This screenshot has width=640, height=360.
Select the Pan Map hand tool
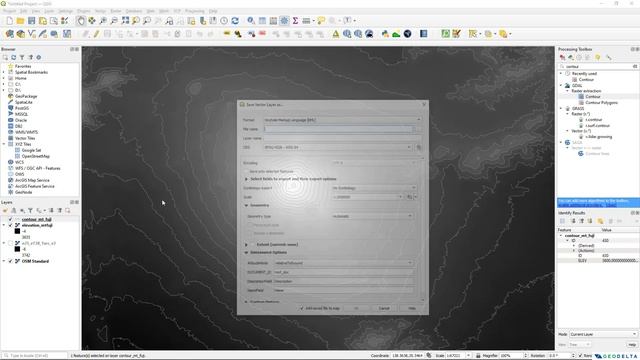81,21
